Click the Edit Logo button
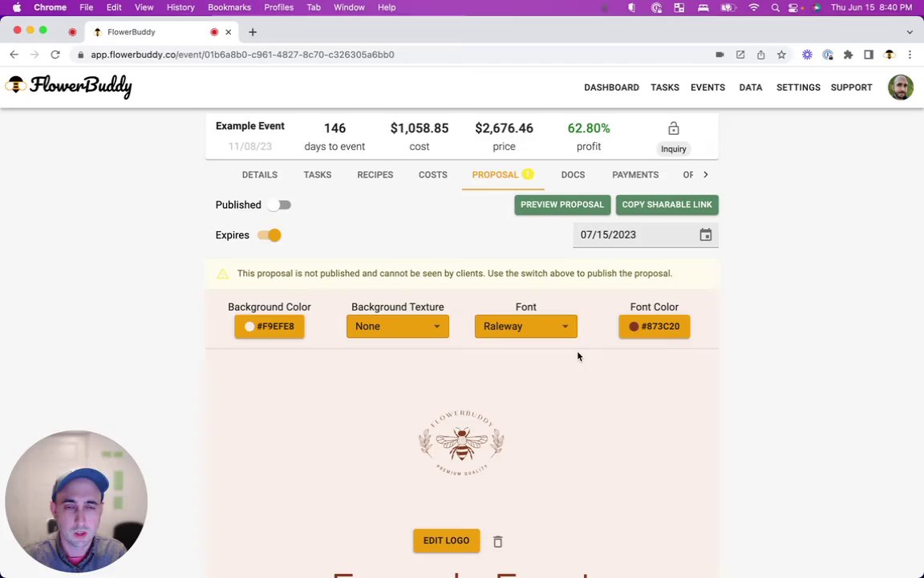Screen dimensions: 924x578 point(447,541)
